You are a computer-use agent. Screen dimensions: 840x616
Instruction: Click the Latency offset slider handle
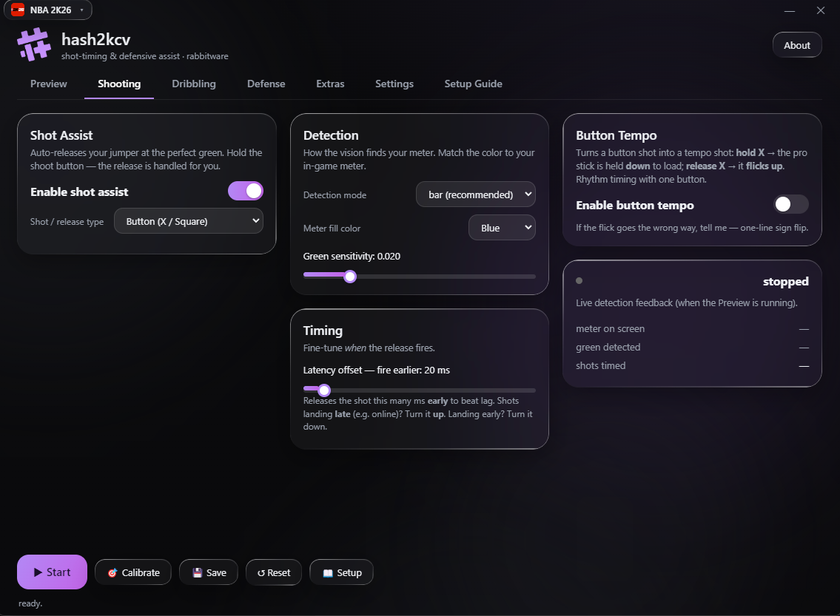(x=323, y=390)
